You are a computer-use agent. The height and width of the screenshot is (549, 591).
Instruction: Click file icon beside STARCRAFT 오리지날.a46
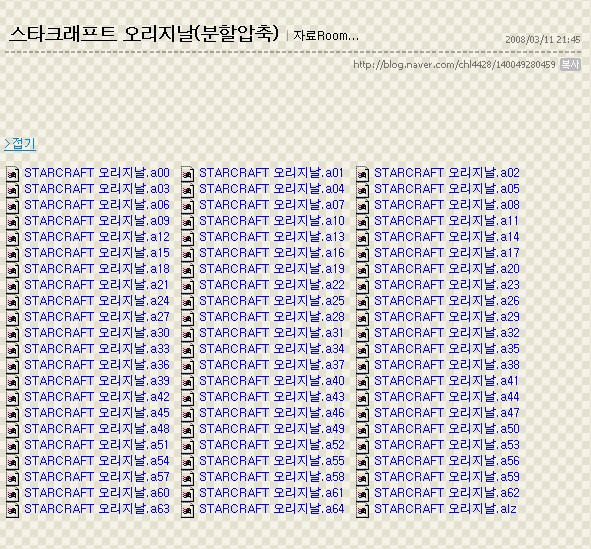pos(188,414)
